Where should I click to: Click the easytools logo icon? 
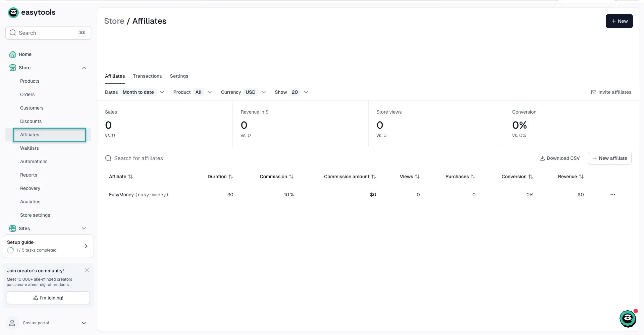point(13,13)
